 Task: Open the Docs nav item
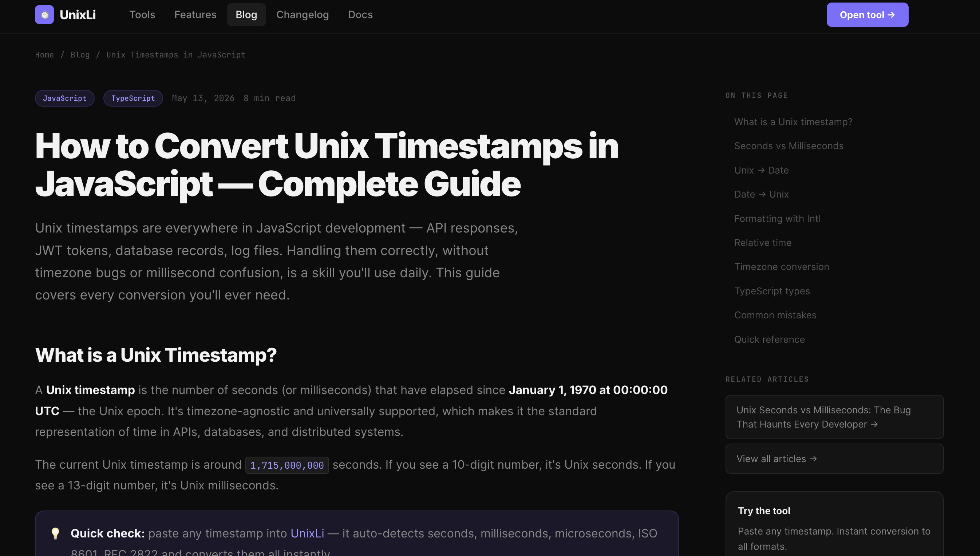(360, 15)
